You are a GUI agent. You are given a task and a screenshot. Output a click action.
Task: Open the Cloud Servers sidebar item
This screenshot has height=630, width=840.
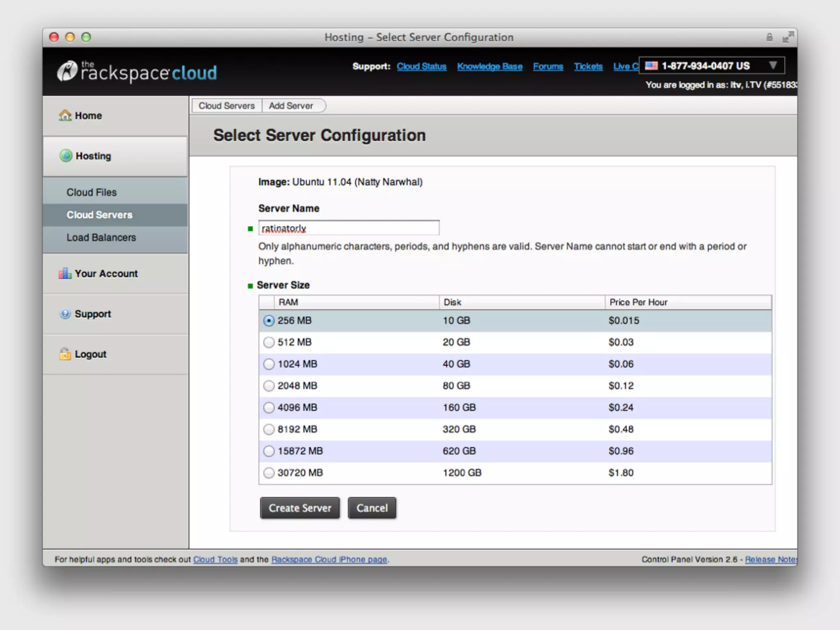[x=99, y=215]
